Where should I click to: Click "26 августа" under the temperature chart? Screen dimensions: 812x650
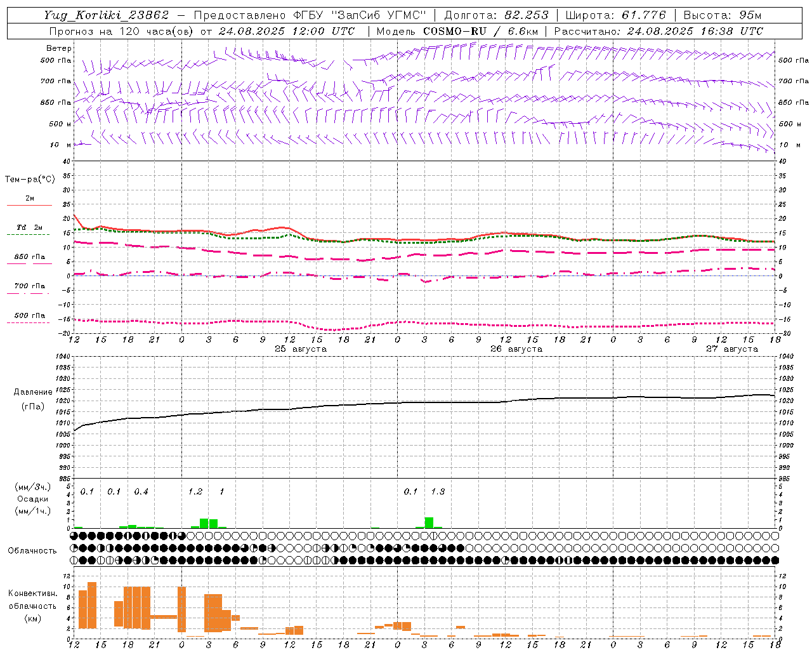516,349
